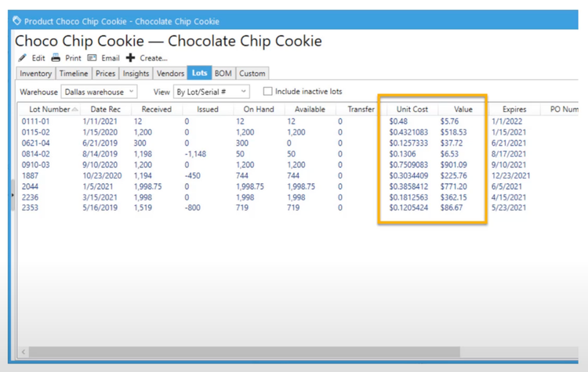The height and width of the screenshot is (372, 588).
Task: Click unit cost $0.7509083
Action: pos(408,164)
